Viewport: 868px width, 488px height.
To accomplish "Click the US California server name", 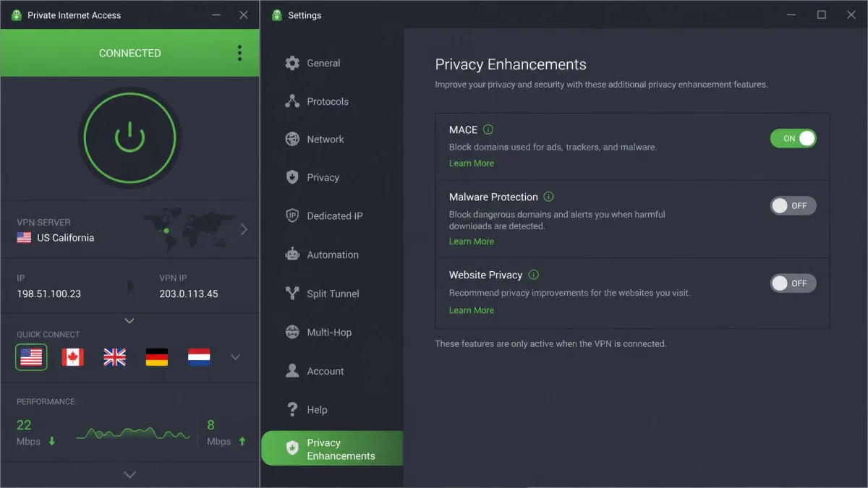I will 66,238.
